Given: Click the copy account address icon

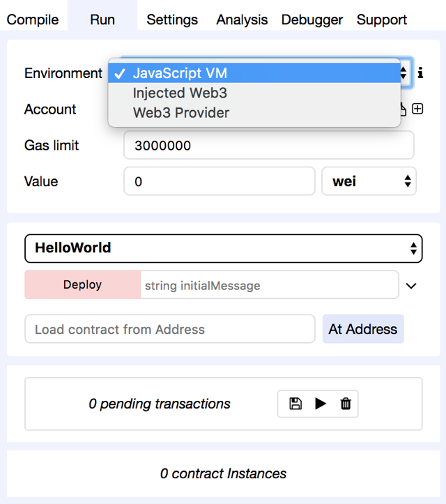Looking at the screenshot, I should tap(403, 109).
